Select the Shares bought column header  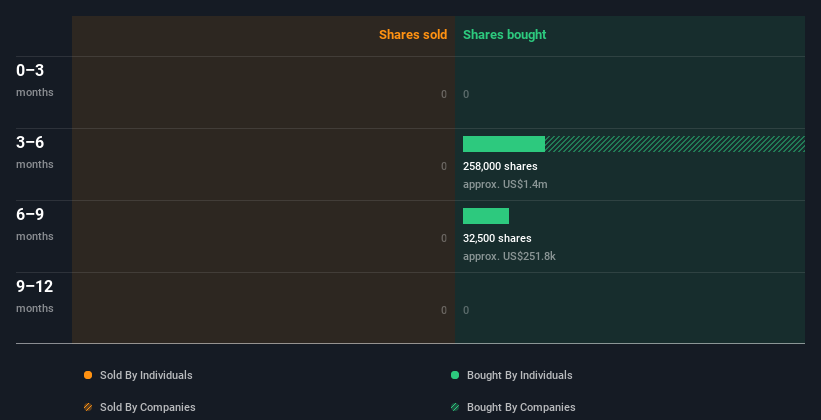504,35
